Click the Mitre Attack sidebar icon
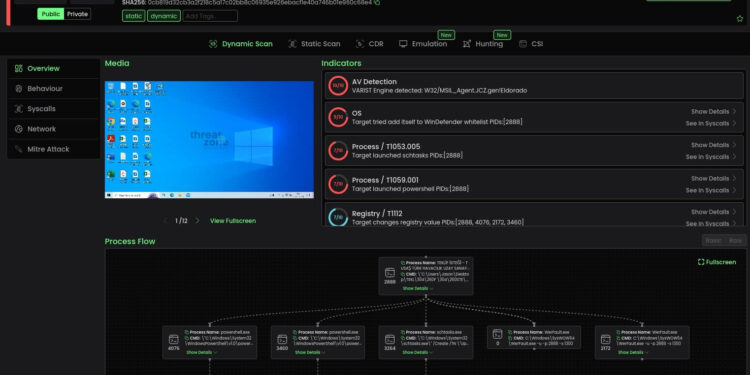 point(19,149)
